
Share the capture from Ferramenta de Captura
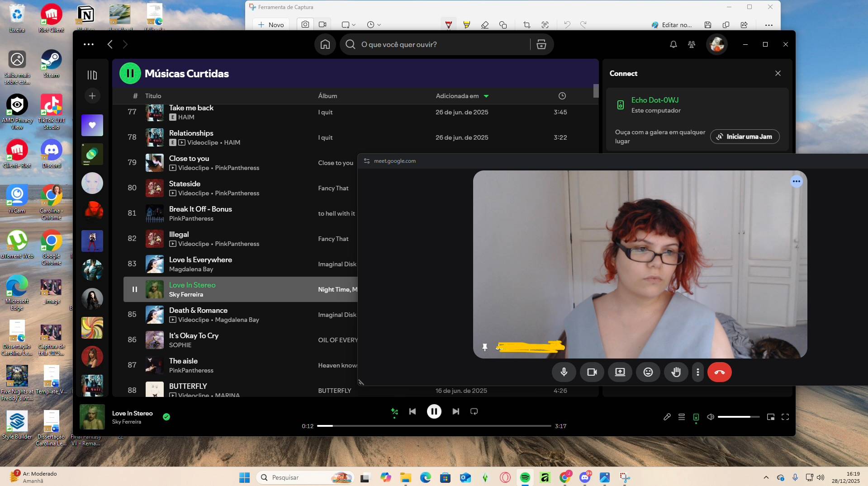[x=744, y=25]
